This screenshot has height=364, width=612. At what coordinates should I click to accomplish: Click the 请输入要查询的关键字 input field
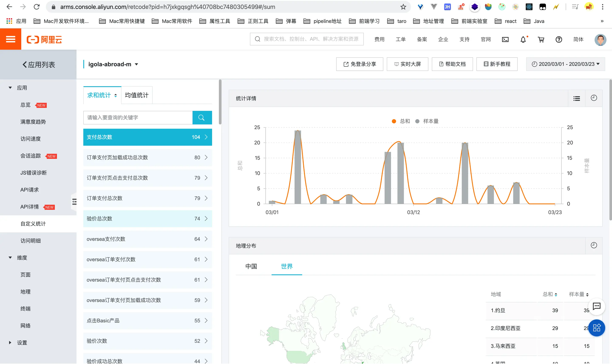(x=138, y=118)
